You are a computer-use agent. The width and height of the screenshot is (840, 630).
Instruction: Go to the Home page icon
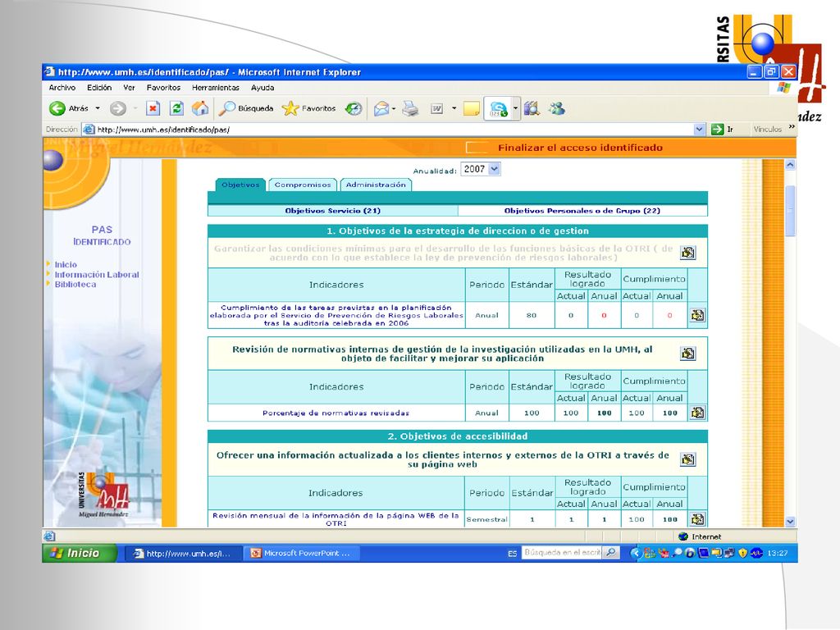tap(200, 109)
